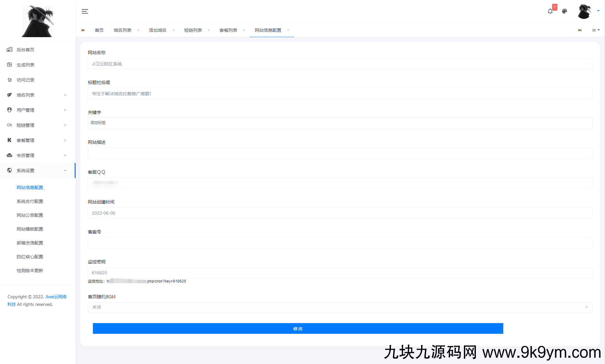The height and width of the screenshot is (364, 605).
Task: Close the 添加域名 tab
Action: (174, 30)
